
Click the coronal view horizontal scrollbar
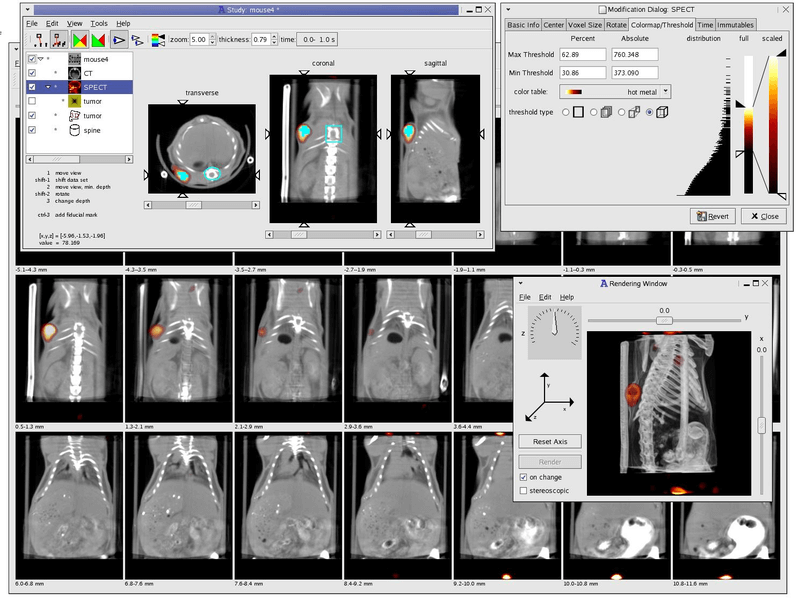pos(323,235)
